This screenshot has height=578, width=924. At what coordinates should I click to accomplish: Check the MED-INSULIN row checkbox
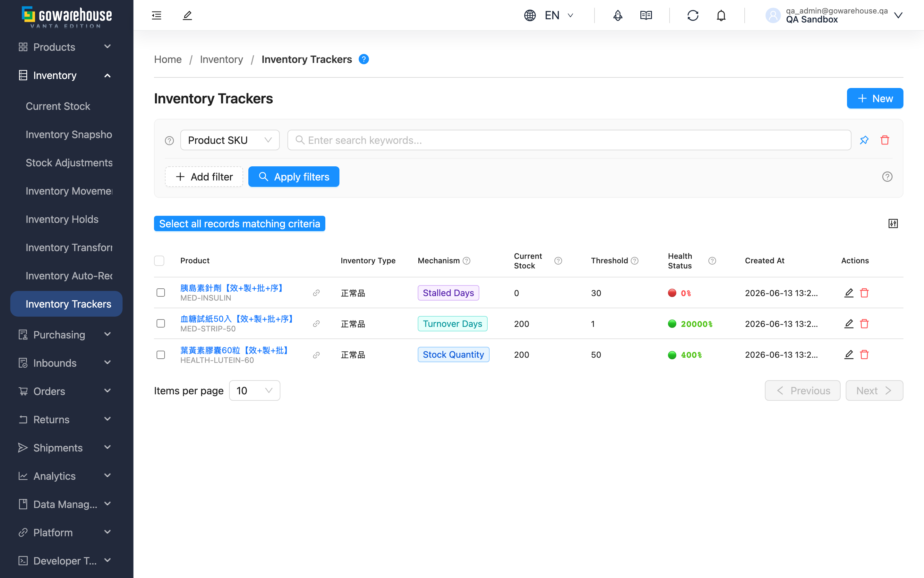pyautogui.click(x=161, y=293)
